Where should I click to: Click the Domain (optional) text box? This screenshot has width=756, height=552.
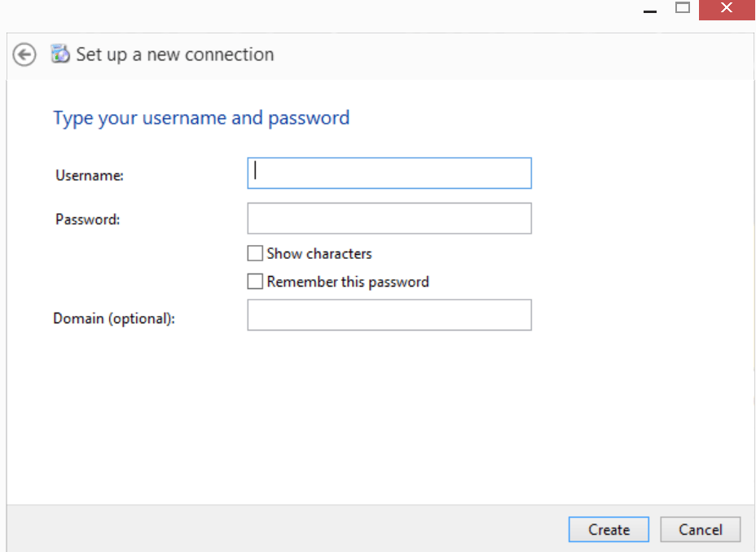tap(389, 315)
